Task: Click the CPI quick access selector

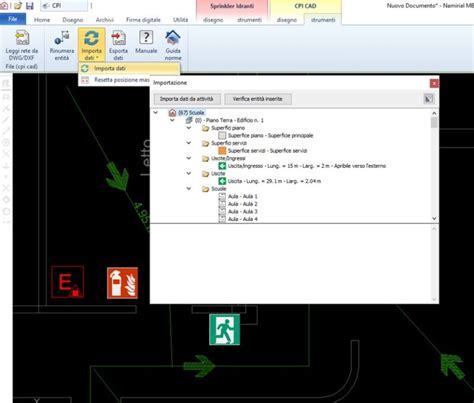Action: coord(64,6)
